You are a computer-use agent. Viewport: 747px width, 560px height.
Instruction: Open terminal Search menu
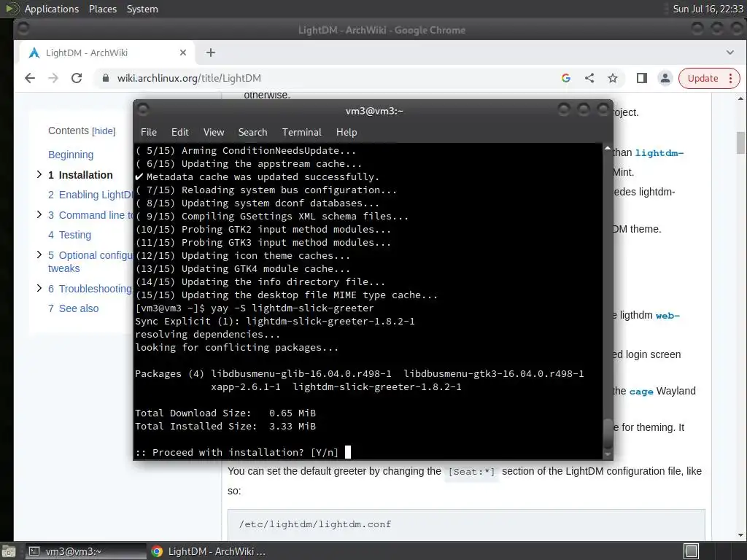tap(252, 133)
